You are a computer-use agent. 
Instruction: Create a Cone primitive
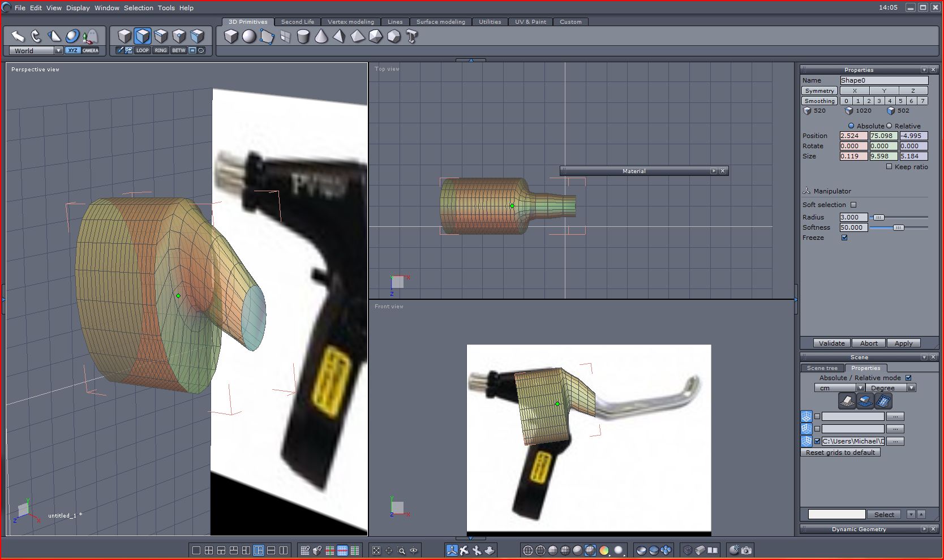coord(321,37)
